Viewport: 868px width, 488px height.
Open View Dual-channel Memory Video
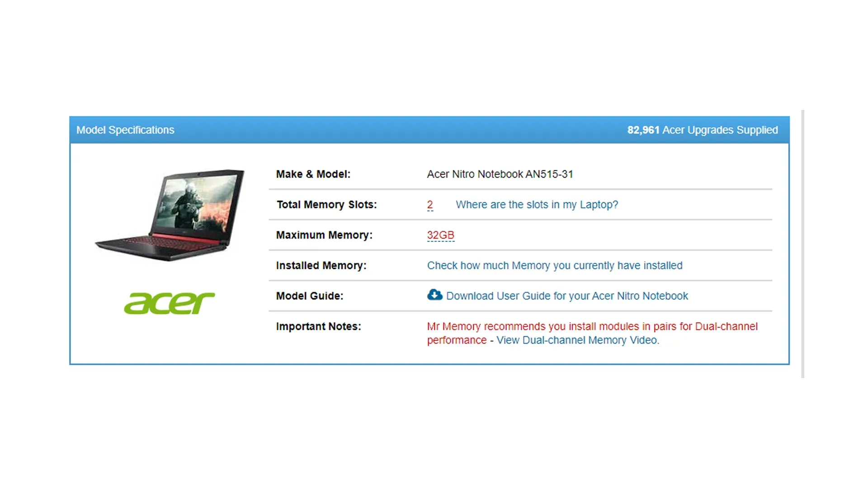(x=576, y=340)
